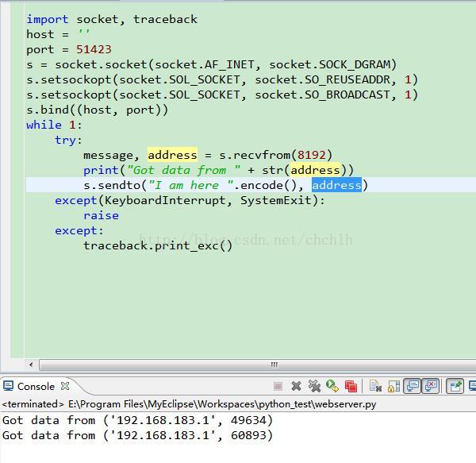Click Remove Launch (single X) icon
Viewport: 476px width, 463px height.
(296, 386)
